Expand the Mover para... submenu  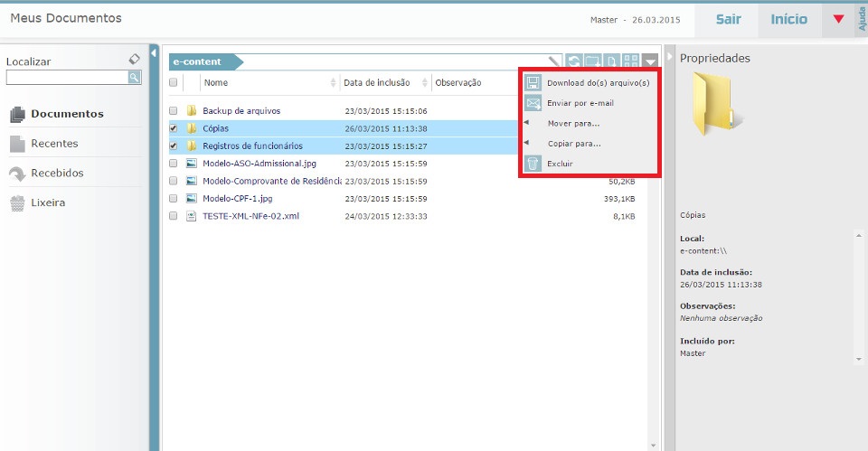tap(573, 123)
